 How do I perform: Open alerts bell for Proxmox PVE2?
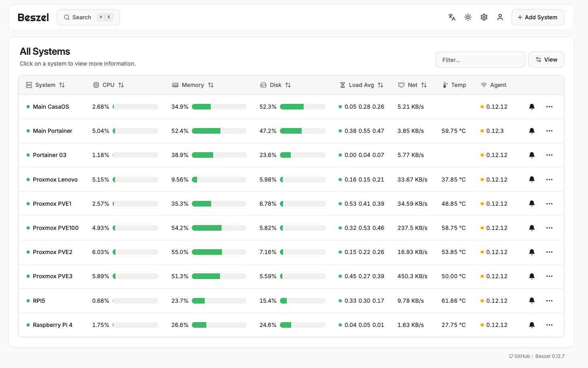tap(532, 252)
